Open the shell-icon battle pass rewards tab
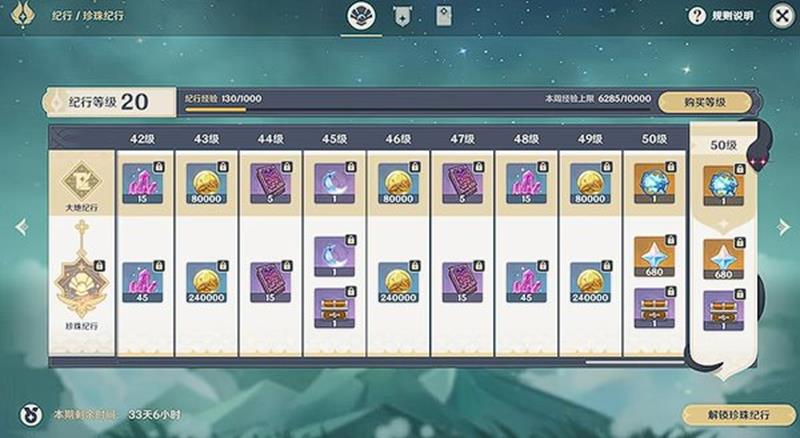This screenshot has height=438, width=800. click(x=361, y=16)
